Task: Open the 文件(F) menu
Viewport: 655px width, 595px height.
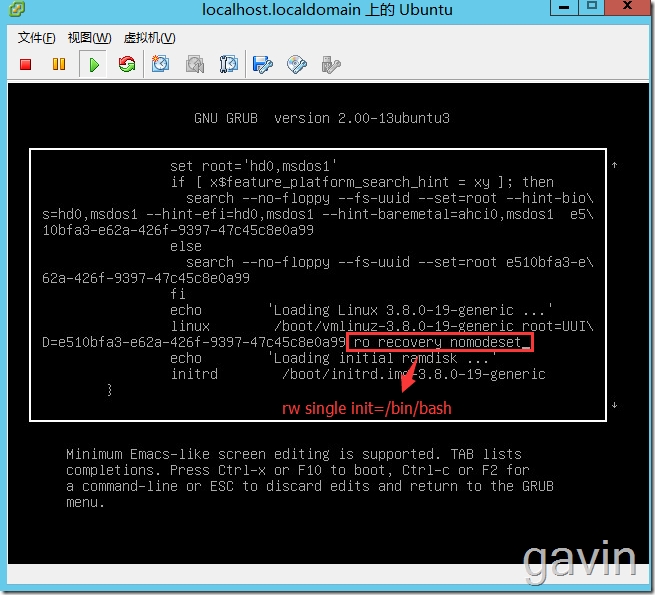Action: coord(36,38)
